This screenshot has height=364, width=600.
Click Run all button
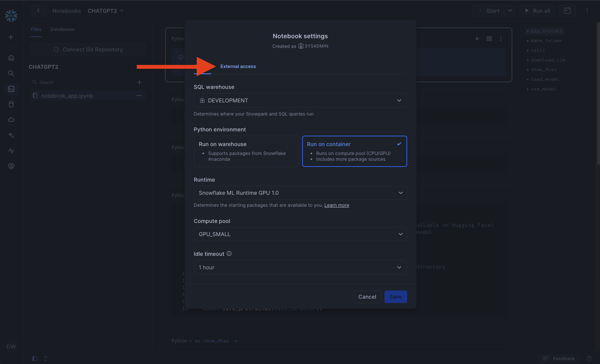[x=537, y=11]
